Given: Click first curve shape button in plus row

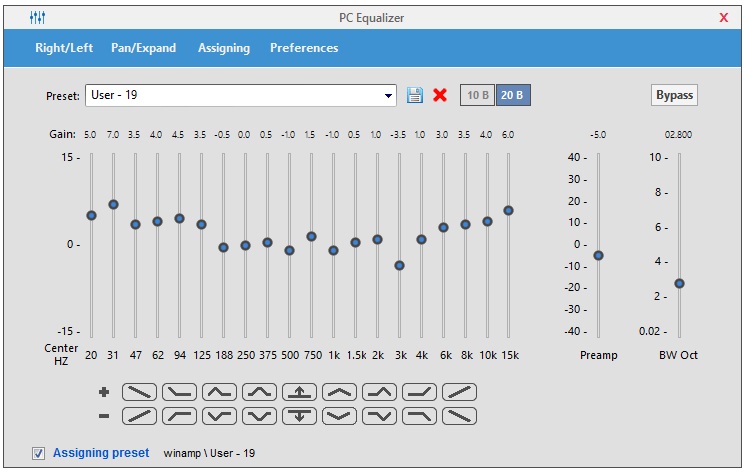Looking at the screenshot, I should [x=140, y=392].
